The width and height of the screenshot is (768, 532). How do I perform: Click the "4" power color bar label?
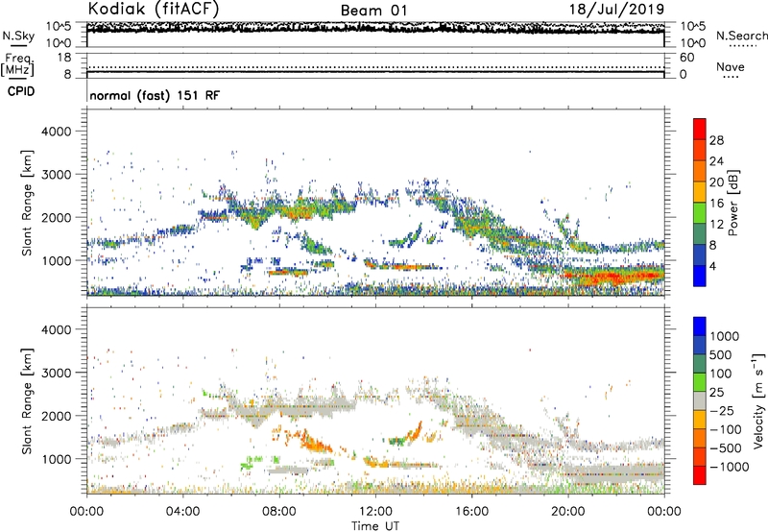[x=713, y=266]
